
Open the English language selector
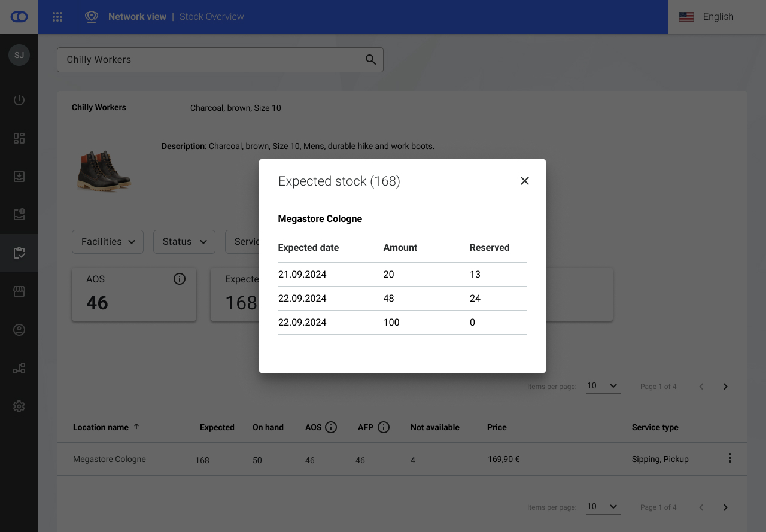[x=718, y=17]
